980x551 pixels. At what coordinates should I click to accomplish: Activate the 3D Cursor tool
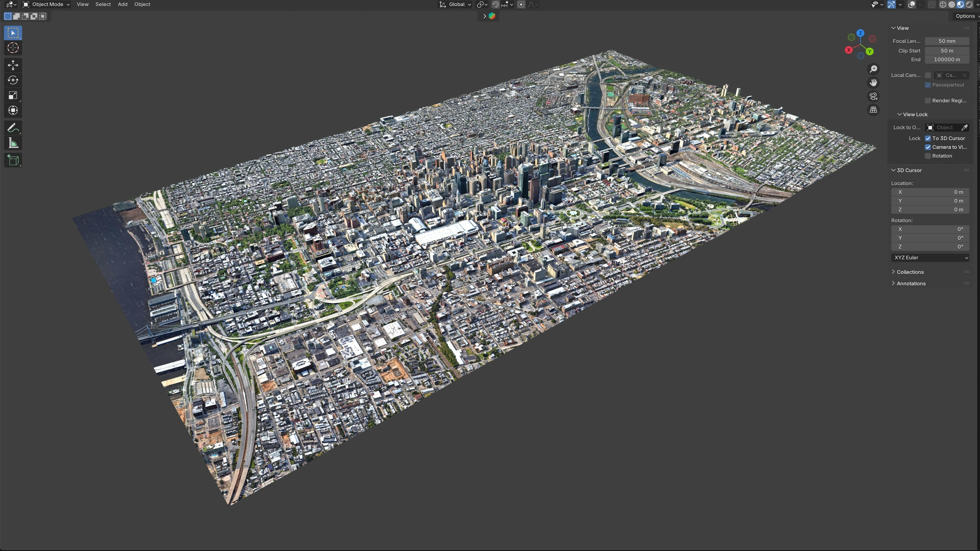[x=13, y=48]
